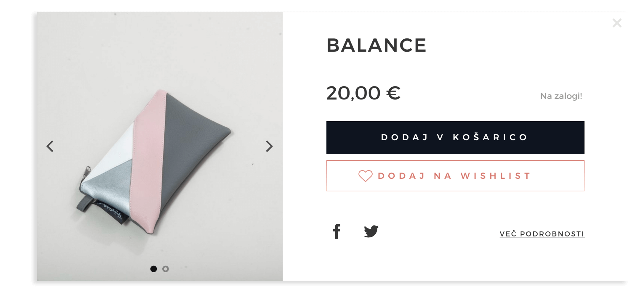Select the second carousel dot indicator

166,269
